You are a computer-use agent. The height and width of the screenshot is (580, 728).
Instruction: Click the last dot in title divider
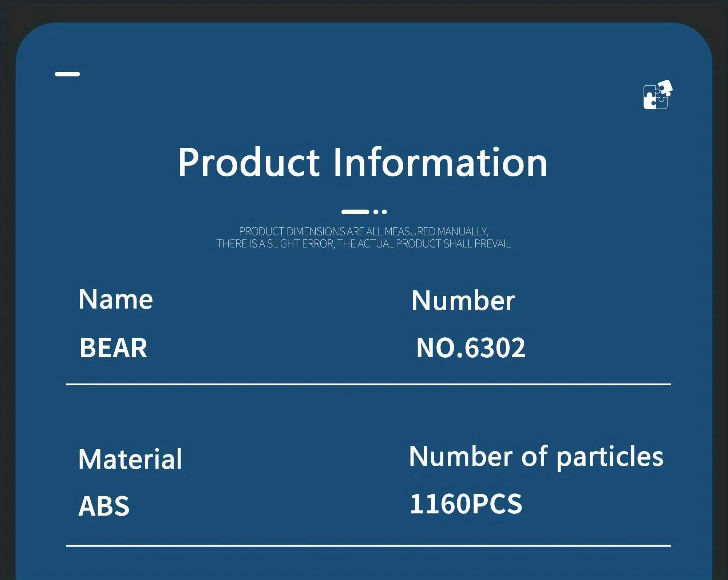tap(384, 212)
